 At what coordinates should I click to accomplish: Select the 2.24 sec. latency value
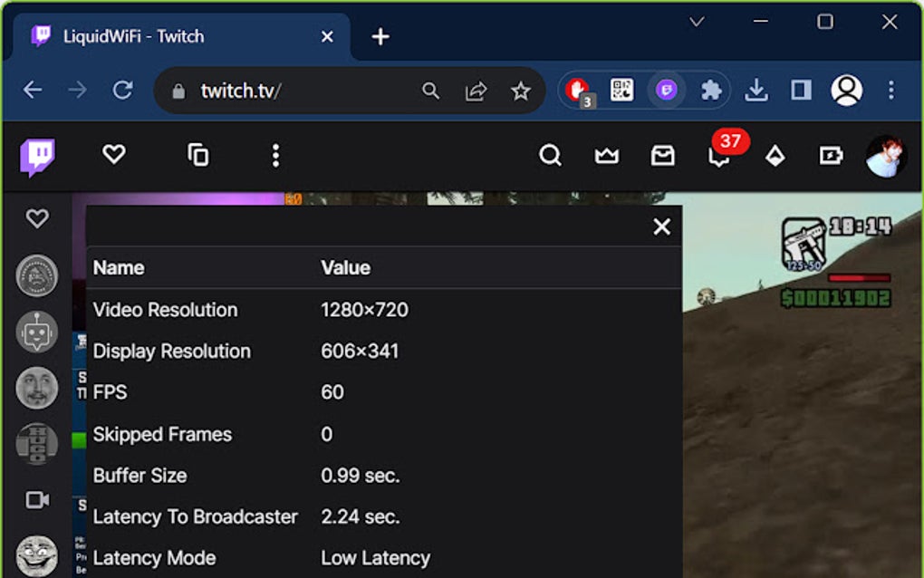[x=360, y=517]
